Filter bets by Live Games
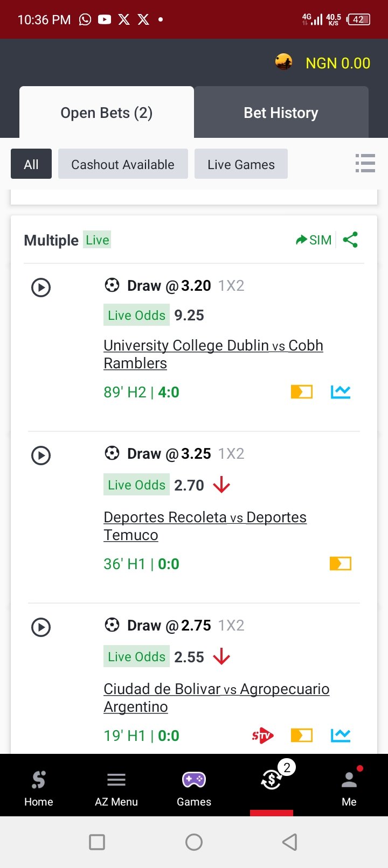The image size is (388, 868). pos(241,164)
